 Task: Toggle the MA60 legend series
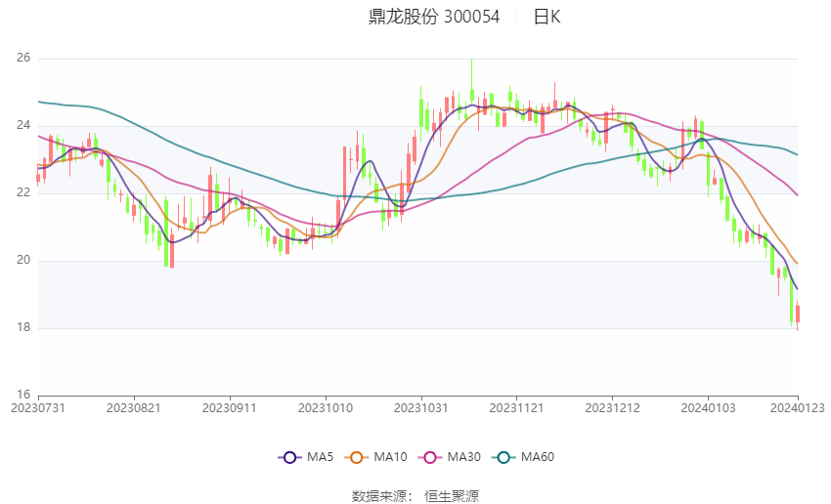click(523, 457)
